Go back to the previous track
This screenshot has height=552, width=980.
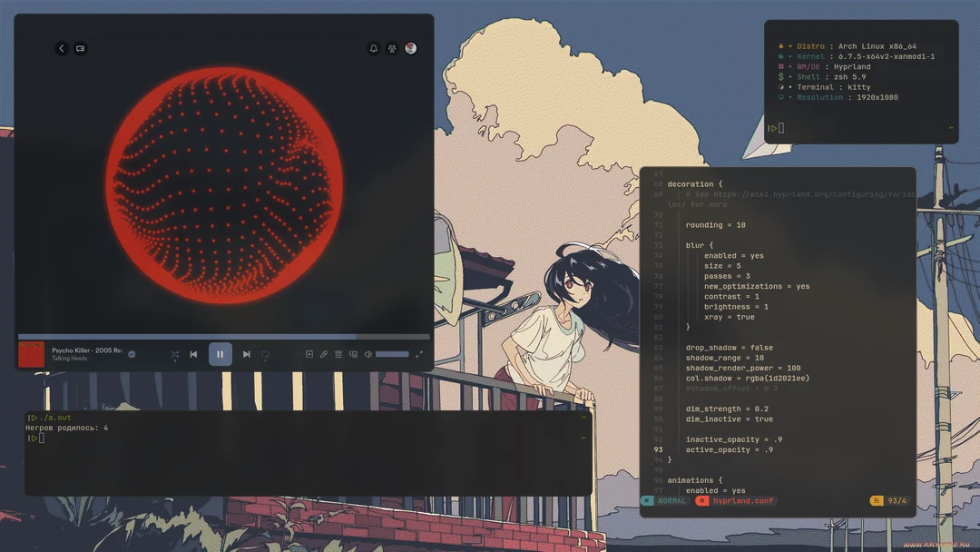tap(193, 354)
